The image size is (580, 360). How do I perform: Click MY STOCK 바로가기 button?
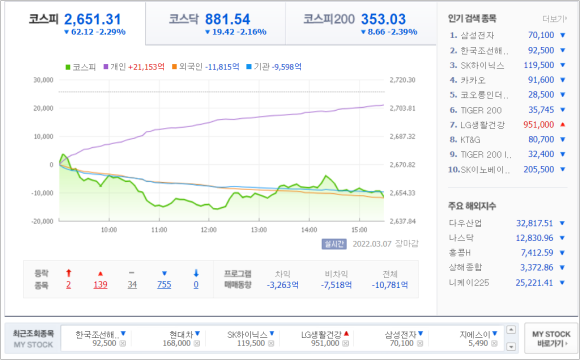[x=551, y=339]
